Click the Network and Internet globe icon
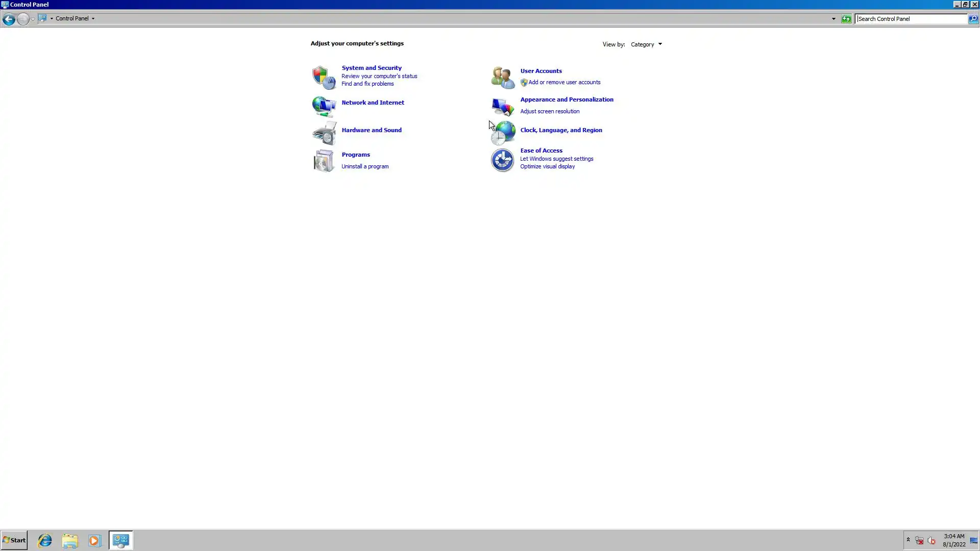This screenshot has height=551, width=980. click(x=324, y=107)
